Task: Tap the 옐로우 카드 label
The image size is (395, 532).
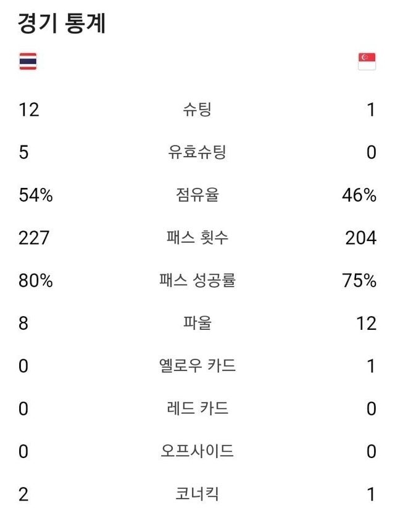Action: click(x=197, y=366)
